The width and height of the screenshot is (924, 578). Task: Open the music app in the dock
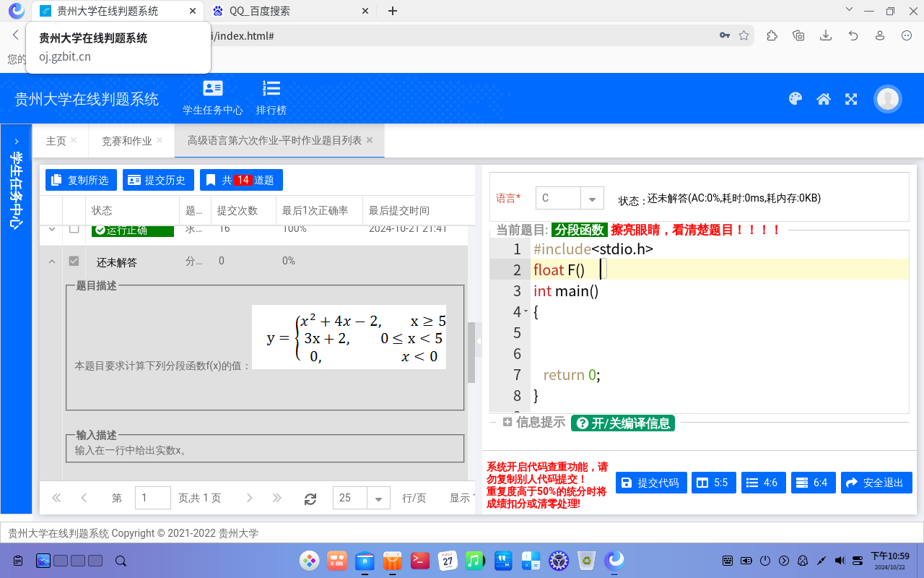click(x=474, y=560)
